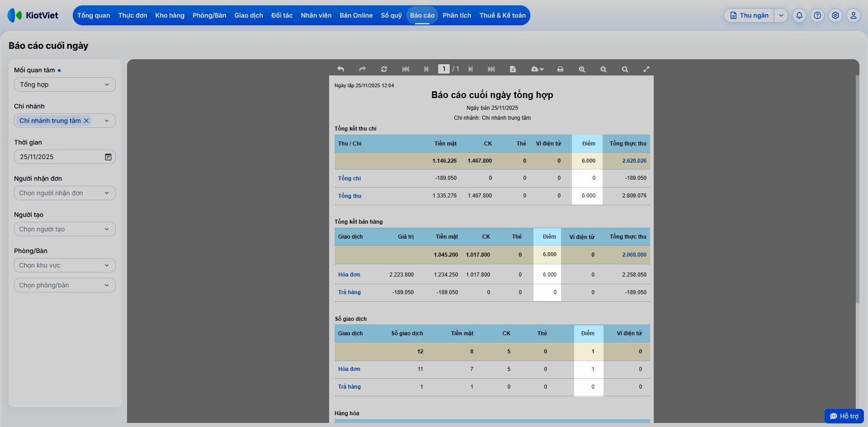Remove the Chi nhánh trung tâm tag
The image size is (868, 427).
tap(86, 121)
